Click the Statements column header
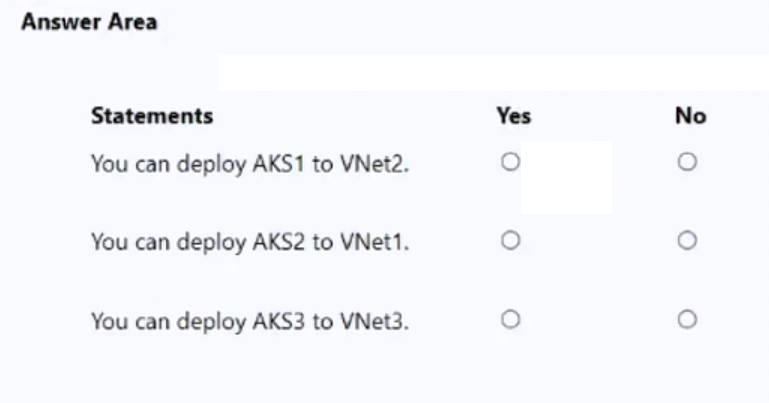Screen dimensions: 769x403 point(152,116)
